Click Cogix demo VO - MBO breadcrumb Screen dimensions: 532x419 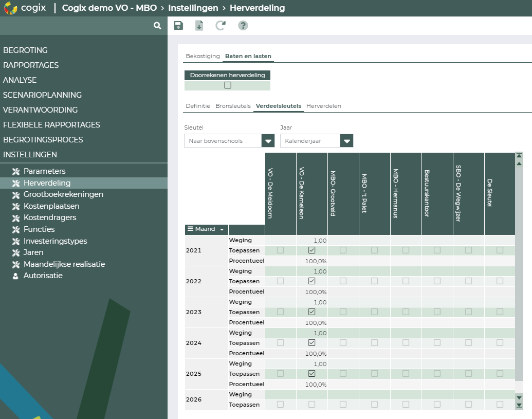(109, 8)
